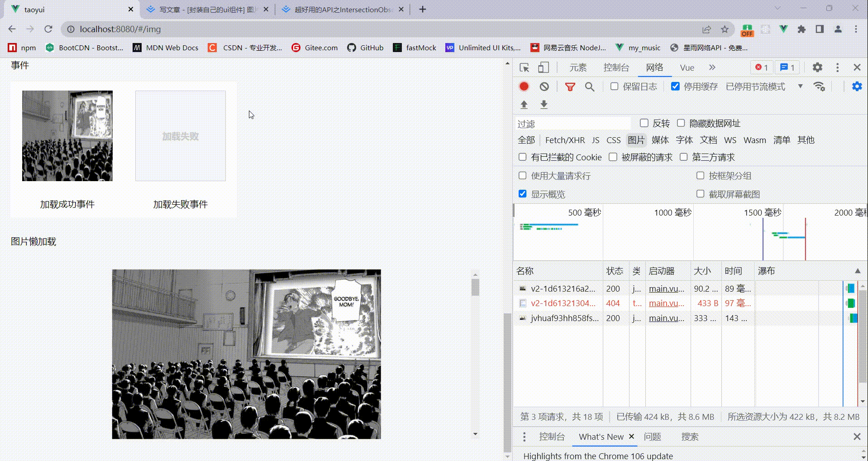Bookmark this page star icon
This screenshot has width=868, height=461.
point(725,29)
